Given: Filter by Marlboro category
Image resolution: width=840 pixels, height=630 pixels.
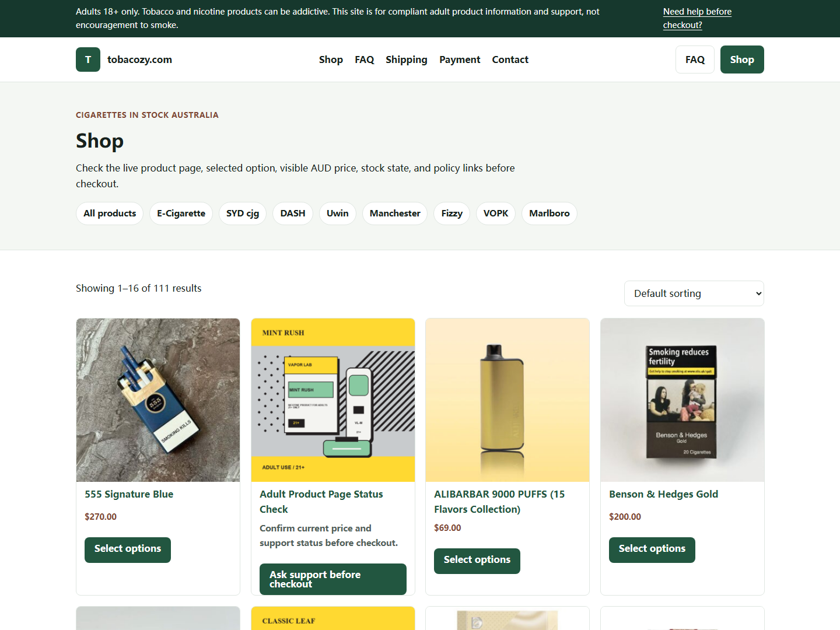Looking at the screenshot, I should click(549, 213).
